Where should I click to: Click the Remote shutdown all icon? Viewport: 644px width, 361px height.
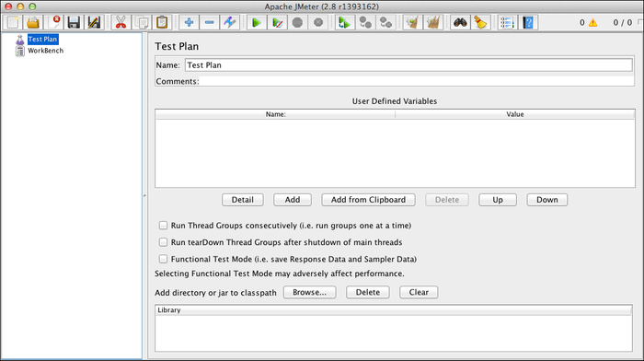click(385, 23)
